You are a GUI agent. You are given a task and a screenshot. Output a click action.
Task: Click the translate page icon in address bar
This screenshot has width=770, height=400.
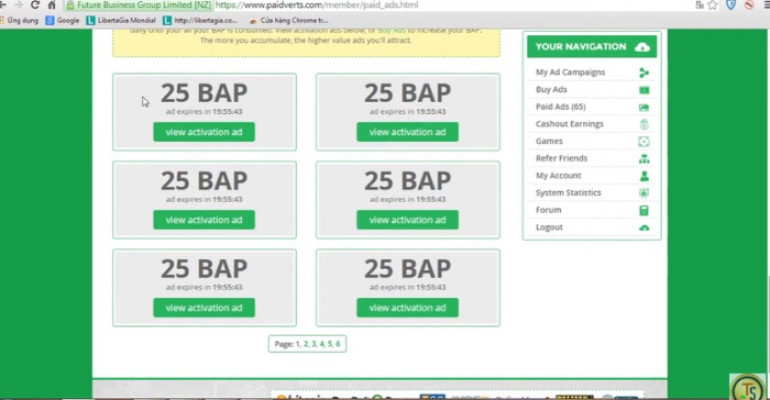pos(699,5)
